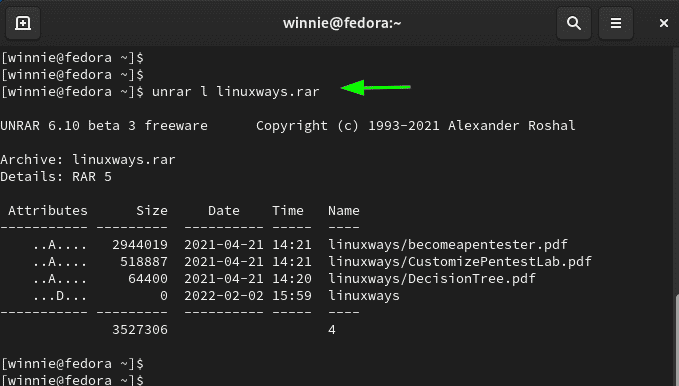
Task: Click the green arrow annotation
Action: click(375, 88)
